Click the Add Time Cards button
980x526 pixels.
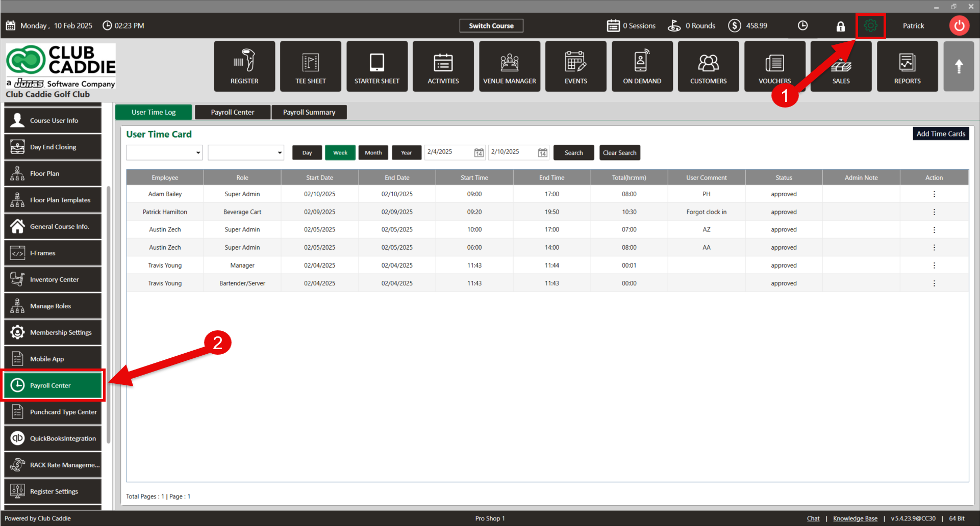941,134
